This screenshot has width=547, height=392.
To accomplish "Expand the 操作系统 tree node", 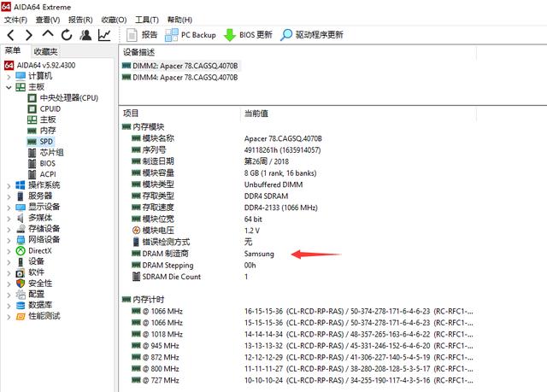I will pyautogui.click(x=9, y=185).
